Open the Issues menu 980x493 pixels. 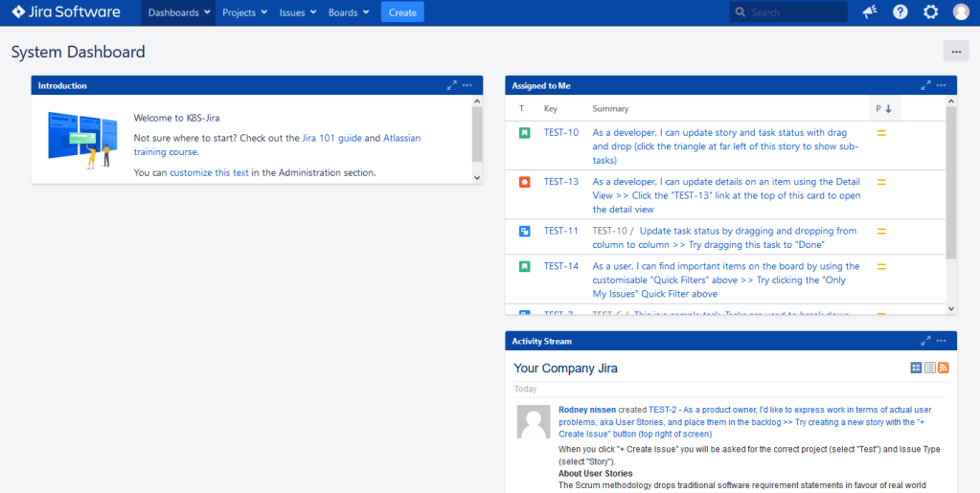click(297, 12)
